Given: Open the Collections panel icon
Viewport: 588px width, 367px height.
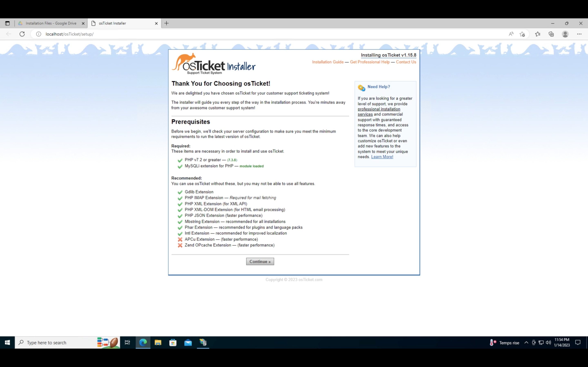Looking at the screenshot, I should click(x=551, y=34).
